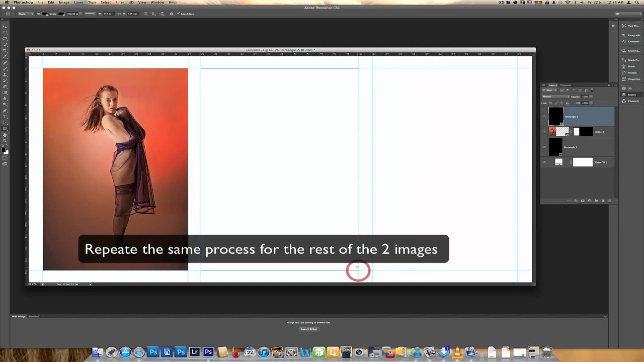Hide the Color Fill 1 layer
The height and width of the screenshot is (362, 644).
(544, 162)
